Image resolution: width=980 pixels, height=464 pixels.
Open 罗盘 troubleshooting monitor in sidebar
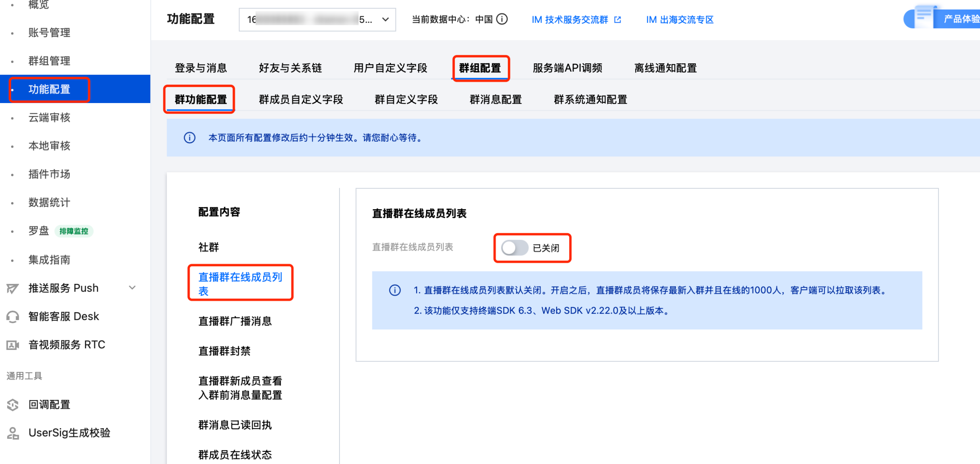pos(39,231)
